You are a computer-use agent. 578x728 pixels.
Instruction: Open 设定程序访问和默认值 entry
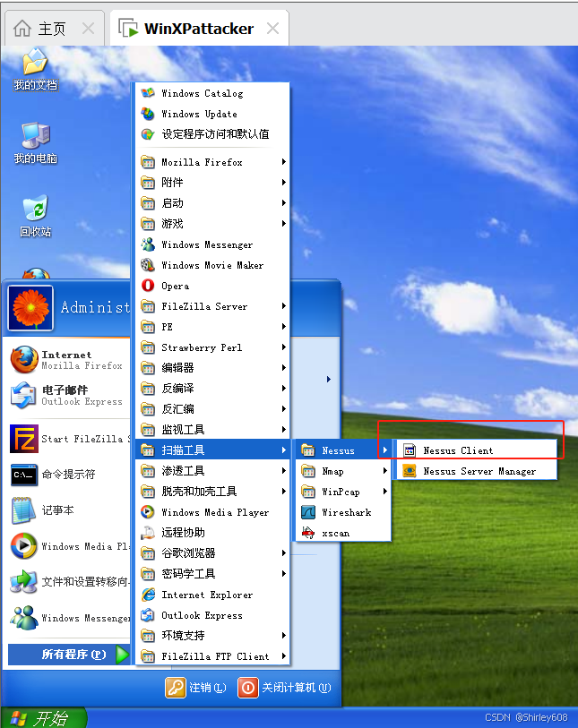click(x=212, y=134)
